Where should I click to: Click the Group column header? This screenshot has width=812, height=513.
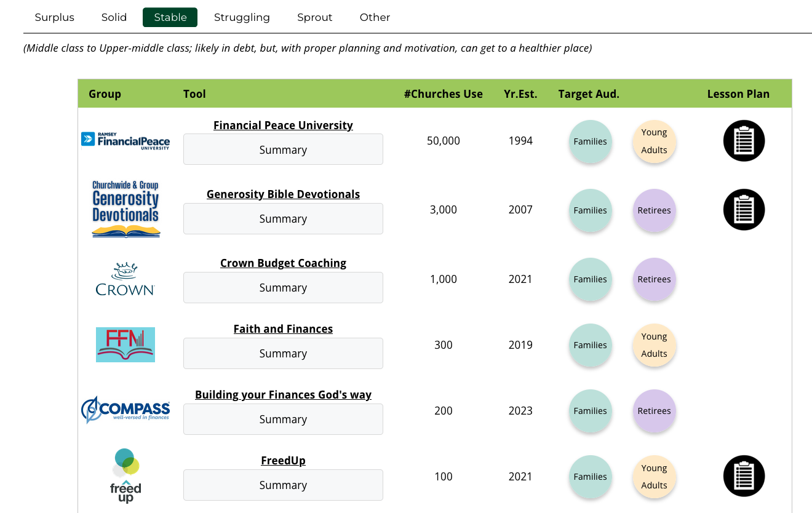[105, 94]
